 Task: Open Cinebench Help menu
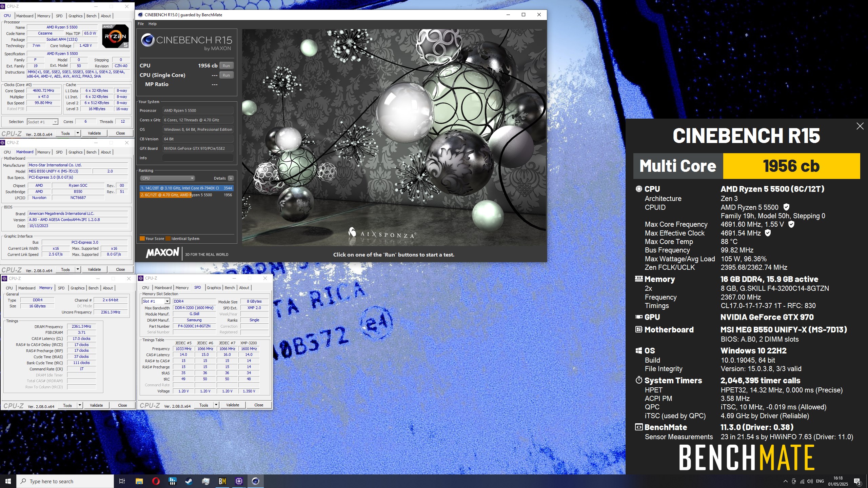point(153,24)
